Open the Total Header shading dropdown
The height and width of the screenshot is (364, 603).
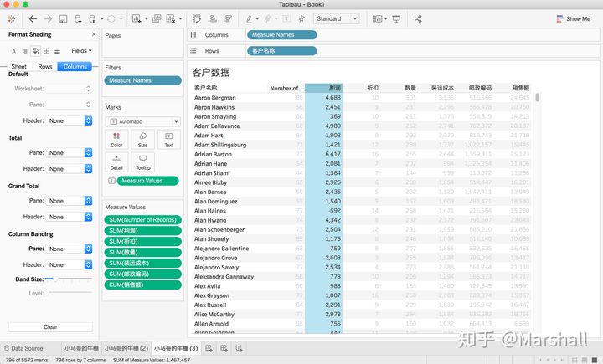point(69,169)
